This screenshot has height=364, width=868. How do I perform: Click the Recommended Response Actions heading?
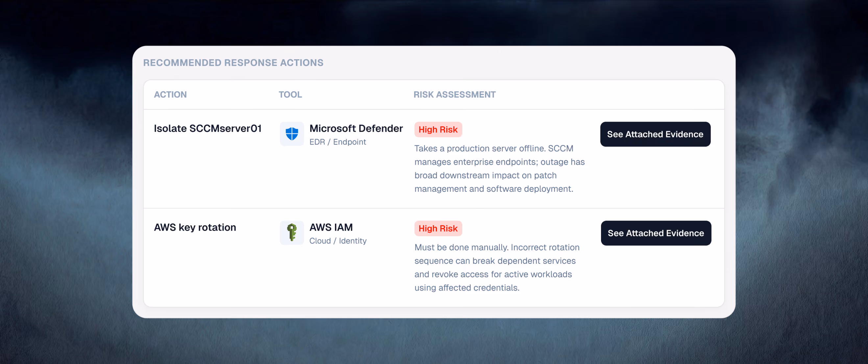point(233,63)
